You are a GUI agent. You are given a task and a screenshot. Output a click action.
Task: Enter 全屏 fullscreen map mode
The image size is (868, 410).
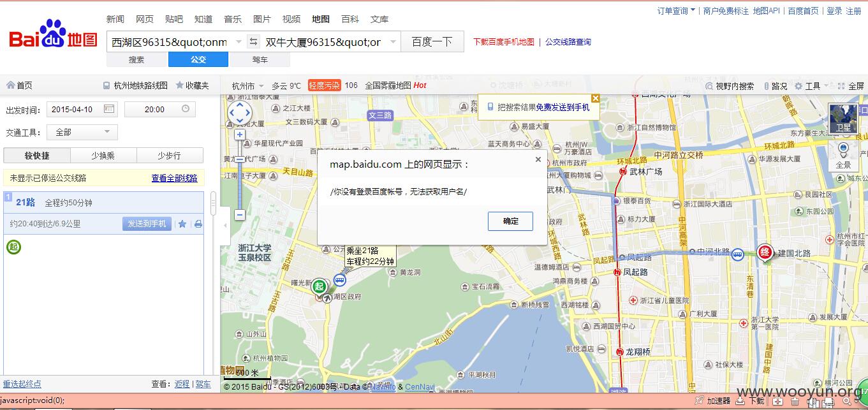[850, 86]
